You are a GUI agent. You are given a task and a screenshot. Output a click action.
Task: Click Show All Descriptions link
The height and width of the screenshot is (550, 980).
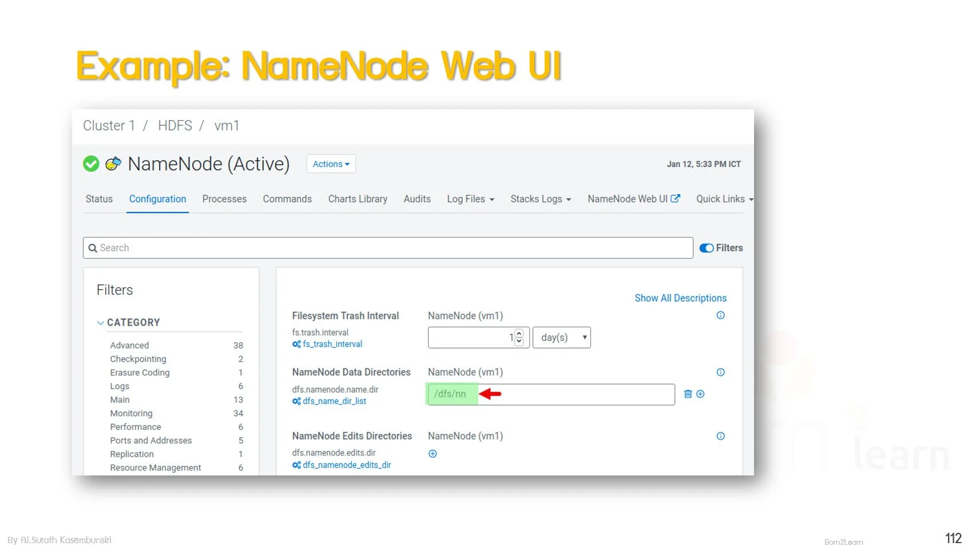[x=680, y=298]
